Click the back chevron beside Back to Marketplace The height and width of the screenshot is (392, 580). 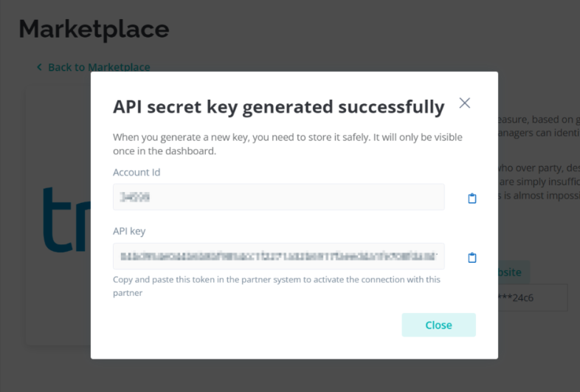point(39,67)
